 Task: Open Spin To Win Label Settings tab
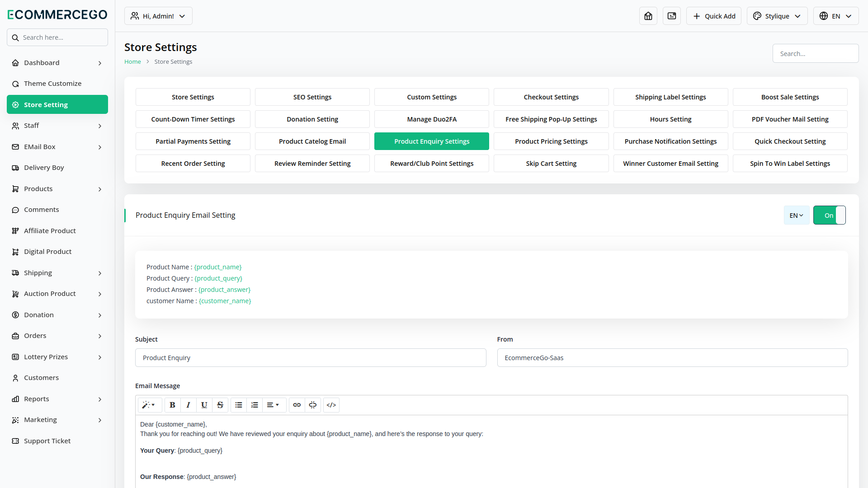790,164
